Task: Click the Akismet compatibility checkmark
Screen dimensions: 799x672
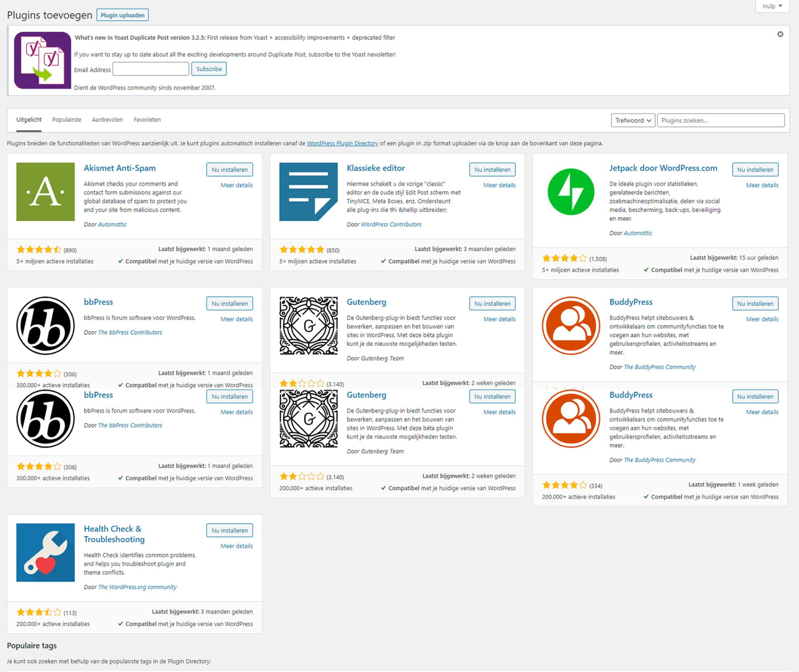Action: click(120, 261)
